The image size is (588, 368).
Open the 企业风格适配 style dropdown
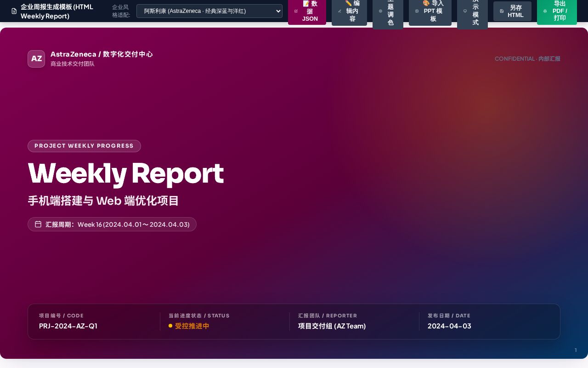pyautogui.click(x=209, y=11)
